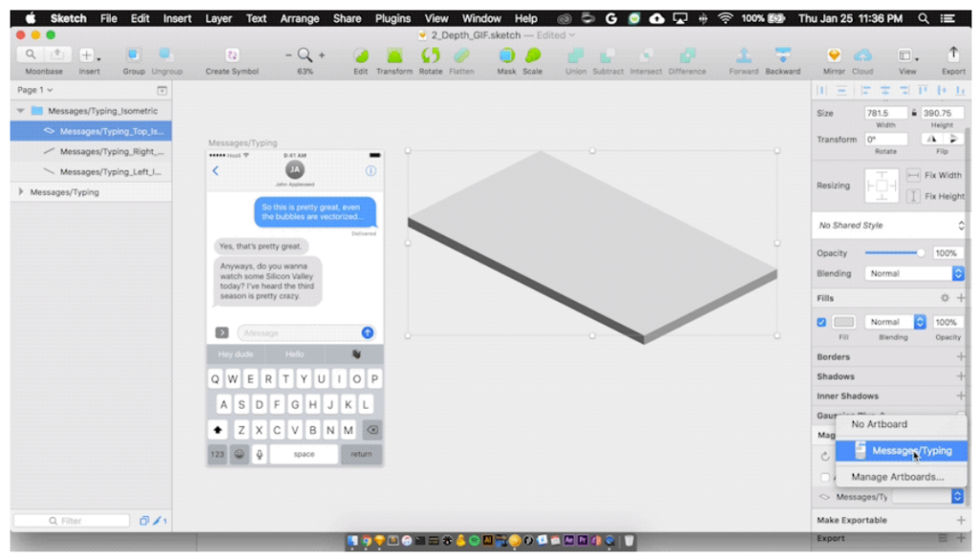Add a new Fill
Image resolution: width=980 pixels, height=560 pixels.
tap(961, 298)
